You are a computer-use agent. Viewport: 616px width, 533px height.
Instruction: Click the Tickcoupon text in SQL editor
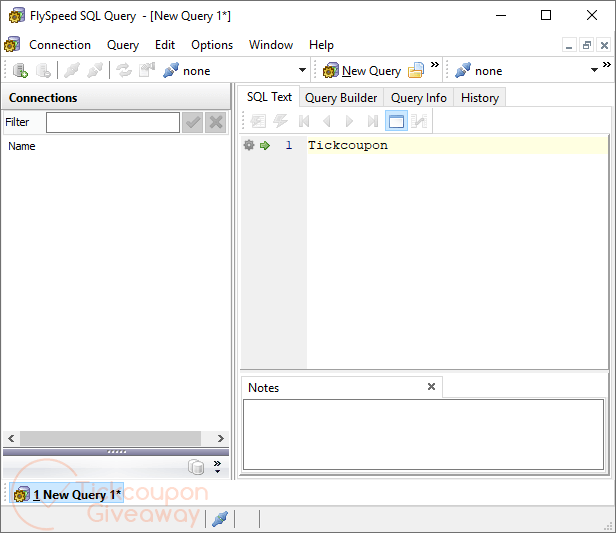(348, 145)
